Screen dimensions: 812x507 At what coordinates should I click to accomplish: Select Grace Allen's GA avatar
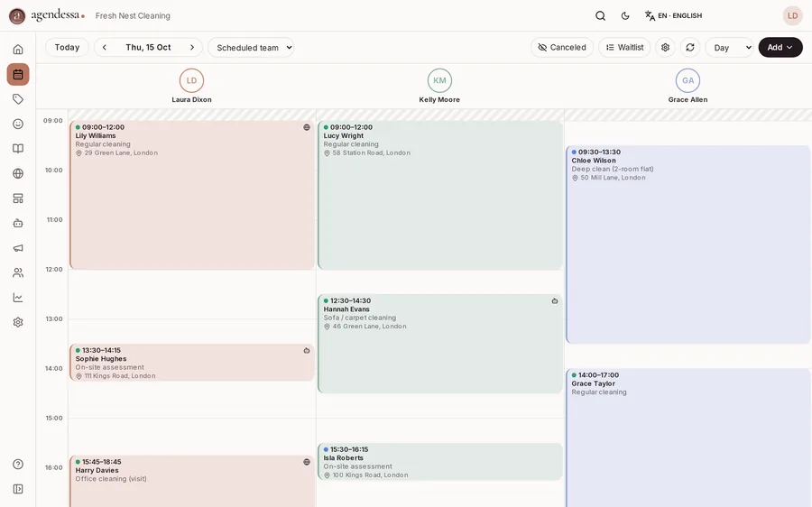click(687, 80)
